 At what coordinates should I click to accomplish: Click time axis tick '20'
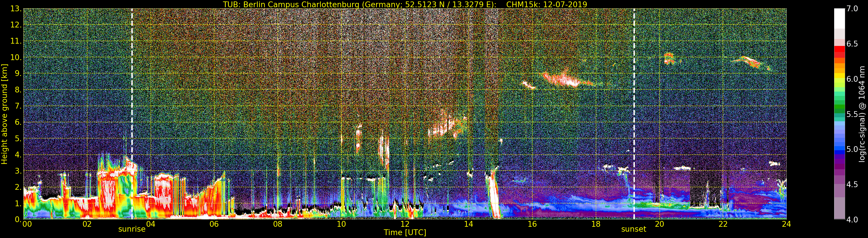coord(659,224)
